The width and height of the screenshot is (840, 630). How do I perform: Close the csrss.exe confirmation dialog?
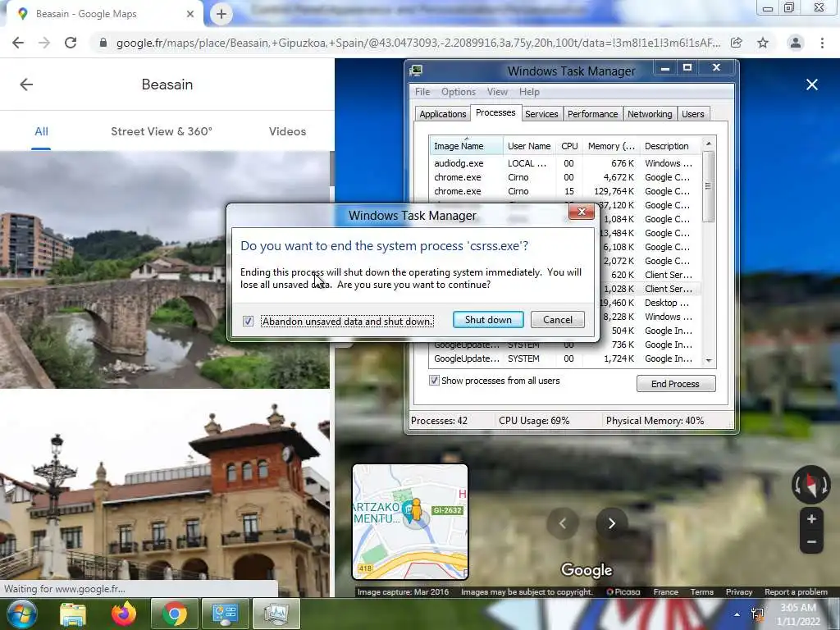point(582,212)
